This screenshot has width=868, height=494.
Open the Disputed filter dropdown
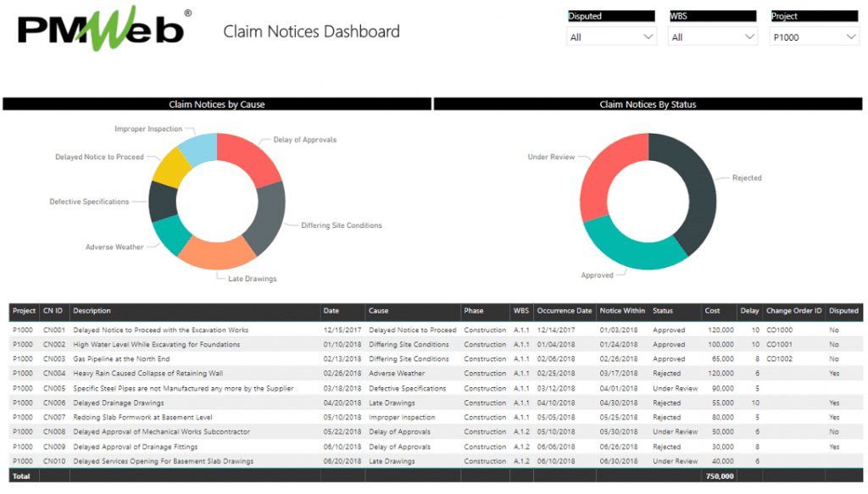tap(611, 37)
